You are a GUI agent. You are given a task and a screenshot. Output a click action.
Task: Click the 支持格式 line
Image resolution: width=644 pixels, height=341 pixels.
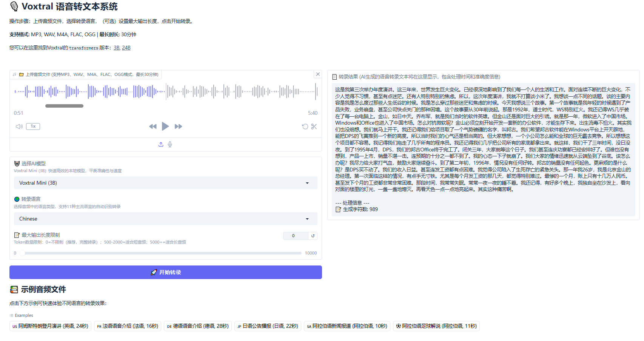(73, 34)
